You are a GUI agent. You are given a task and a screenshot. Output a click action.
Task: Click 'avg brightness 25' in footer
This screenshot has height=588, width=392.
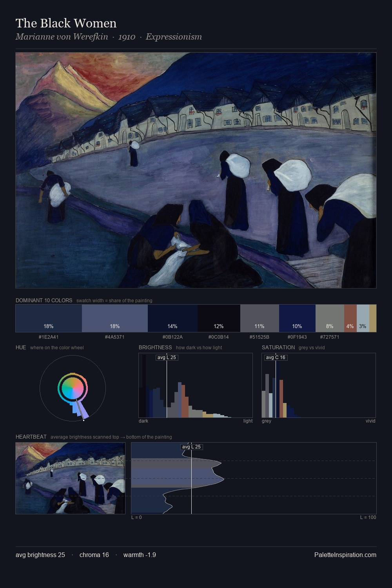click(40, 555)
